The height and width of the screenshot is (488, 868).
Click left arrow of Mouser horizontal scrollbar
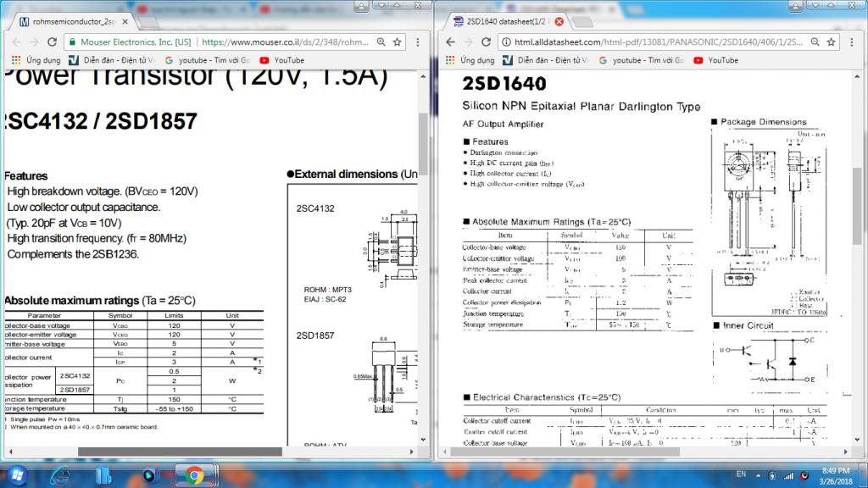tap(10, 452)
